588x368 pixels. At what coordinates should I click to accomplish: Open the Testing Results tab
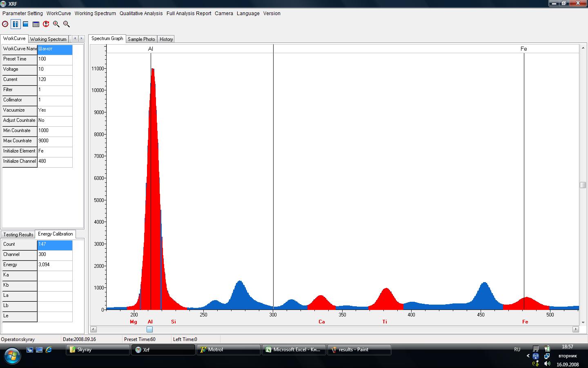(18, 234)
